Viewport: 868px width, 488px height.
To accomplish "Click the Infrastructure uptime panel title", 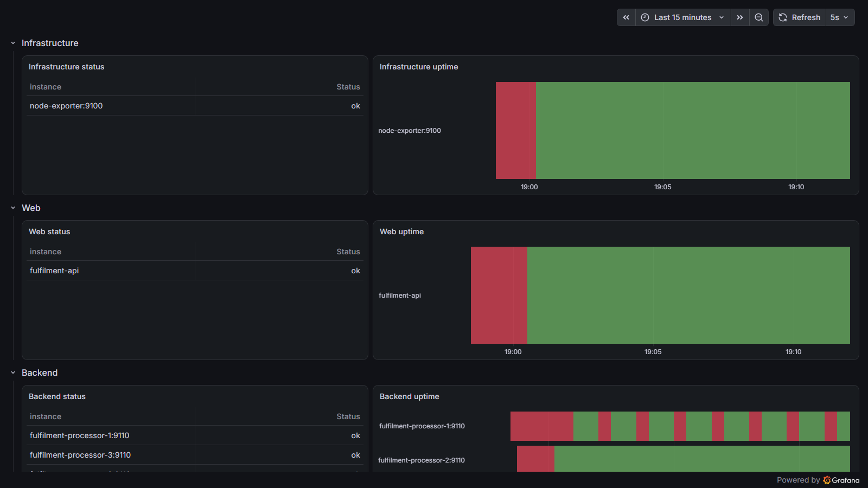I will coord(419,67).
